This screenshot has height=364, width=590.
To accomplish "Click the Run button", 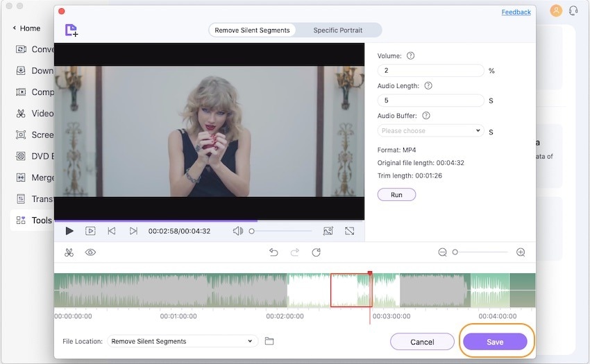I will (396, 195).
